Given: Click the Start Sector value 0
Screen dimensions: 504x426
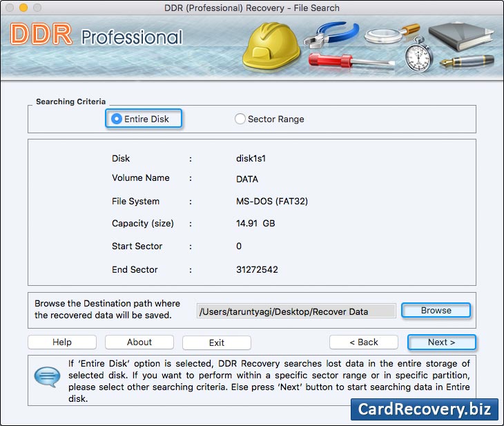Looking at the screenshot, I should (x=239, y=246).
